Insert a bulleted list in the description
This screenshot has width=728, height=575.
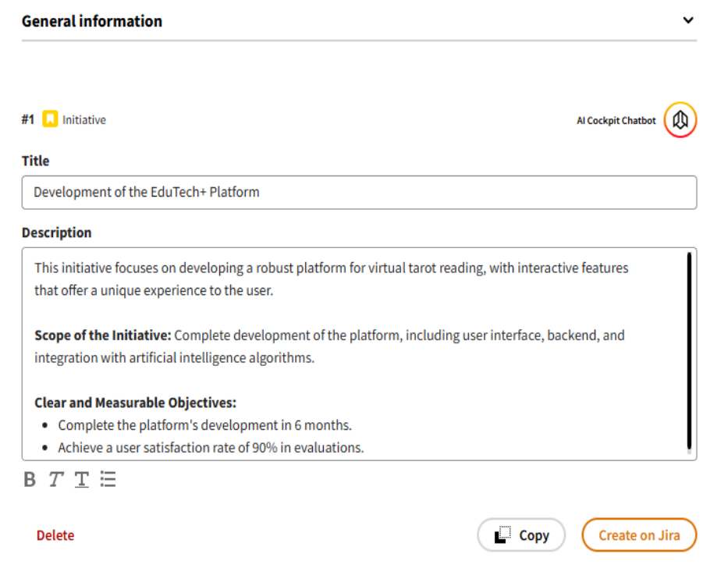[x=108, y=479]
